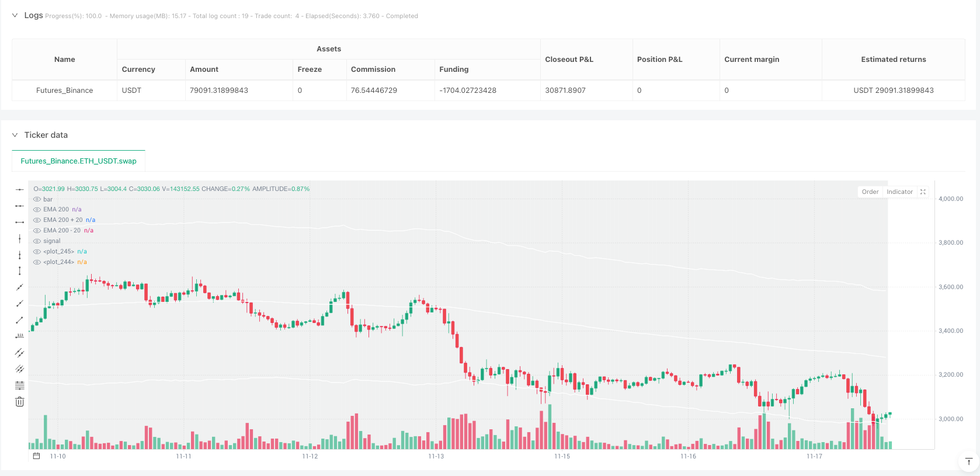Click the 3,200.00 price axis label
Image resolution: width=980 pixels, height=476 pixels.
click(951, 374)
